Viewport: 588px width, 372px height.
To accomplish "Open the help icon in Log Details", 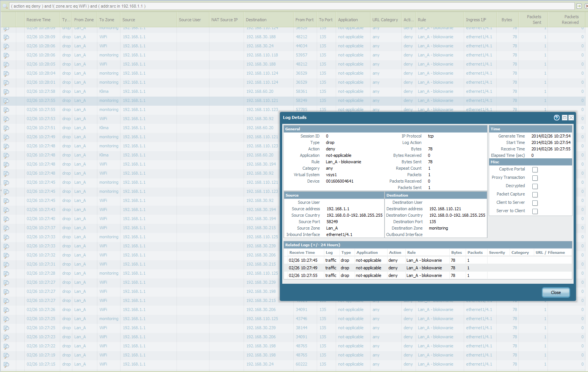I will click(557, 118).
